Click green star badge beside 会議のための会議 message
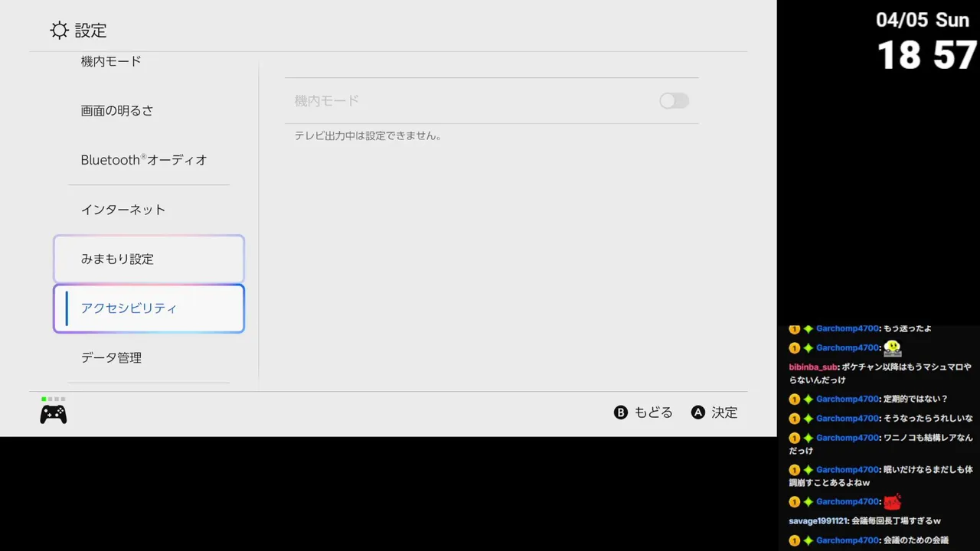Screen dimensions: 980x551 click(808, 541)
